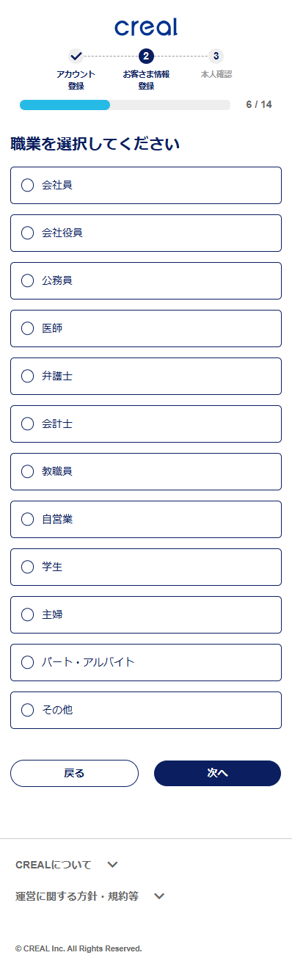
Task: Select the 会計士 radio option
Action: (146, 424)
